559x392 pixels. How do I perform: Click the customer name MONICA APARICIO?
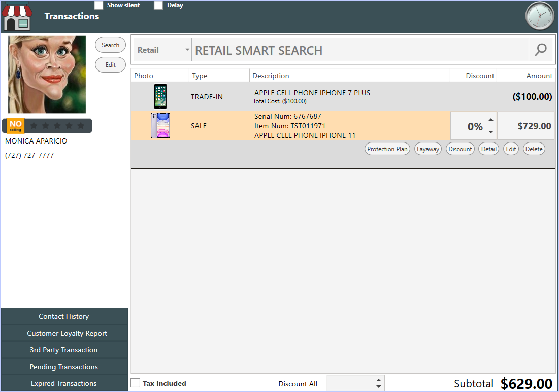click(36, 141)
